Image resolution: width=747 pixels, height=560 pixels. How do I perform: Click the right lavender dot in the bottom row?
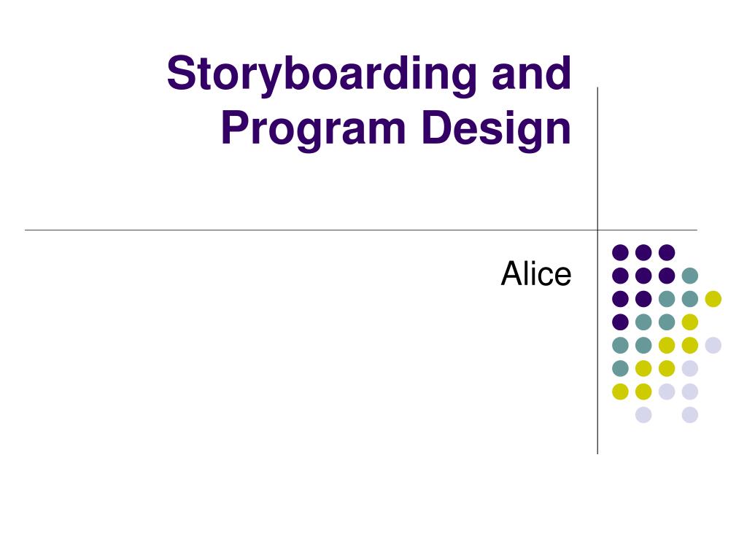click(690, 415)
